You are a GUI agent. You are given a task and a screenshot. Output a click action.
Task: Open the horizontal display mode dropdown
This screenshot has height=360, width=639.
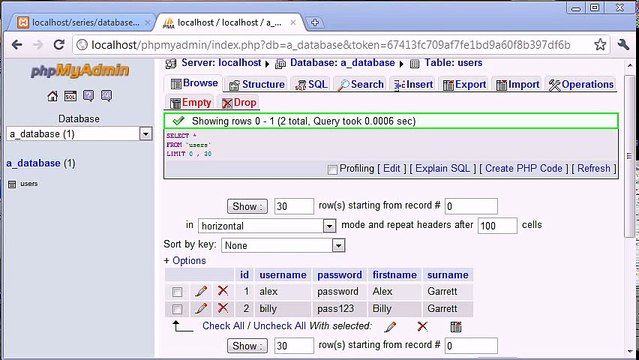pos(267,226)
